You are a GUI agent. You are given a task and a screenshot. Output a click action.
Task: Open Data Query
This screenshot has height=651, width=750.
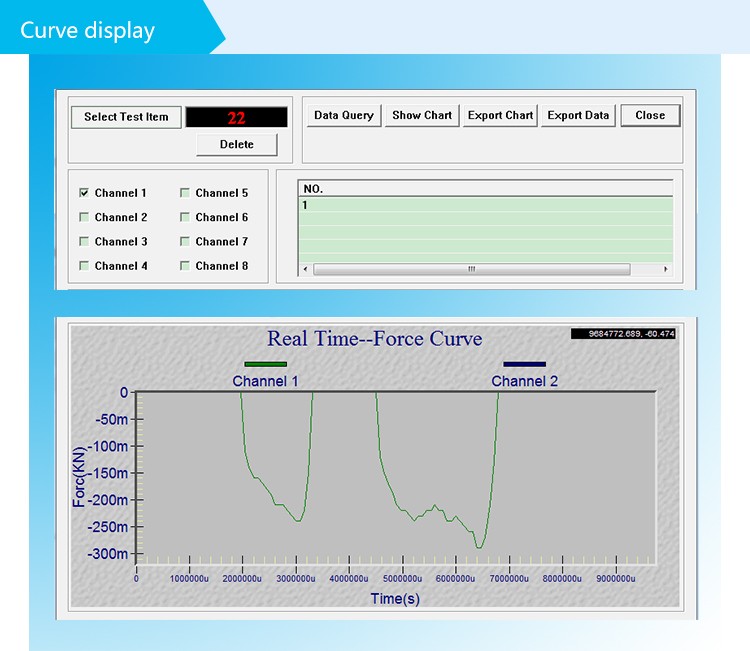(x=343, y=115)
